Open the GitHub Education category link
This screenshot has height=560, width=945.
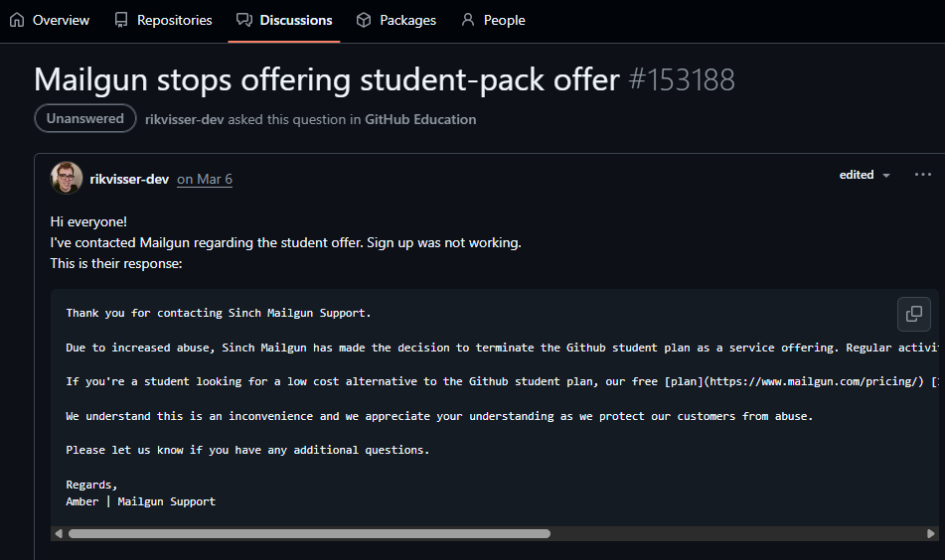(420, 119)
